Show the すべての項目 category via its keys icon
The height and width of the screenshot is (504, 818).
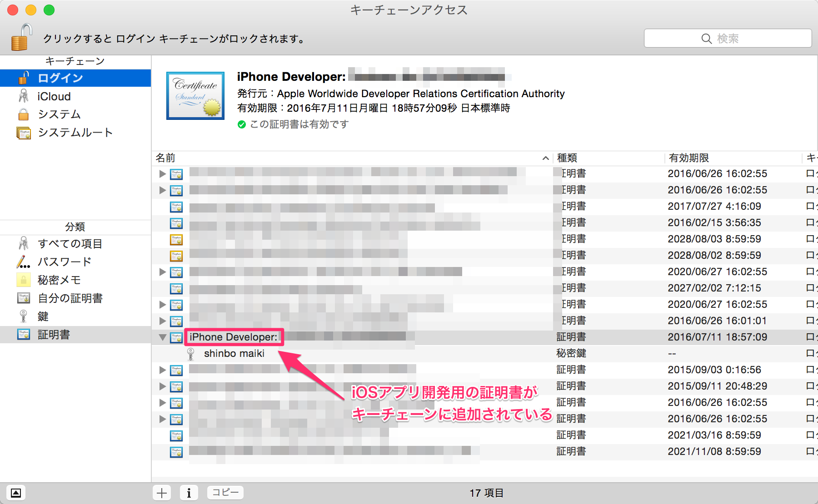(x=24, y=244)
